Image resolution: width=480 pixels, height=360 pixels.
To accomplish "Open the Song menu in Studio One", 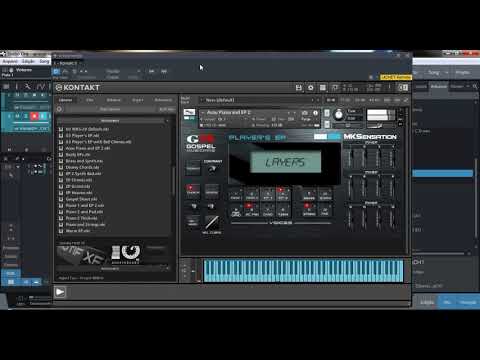I will tap(44, 61).
